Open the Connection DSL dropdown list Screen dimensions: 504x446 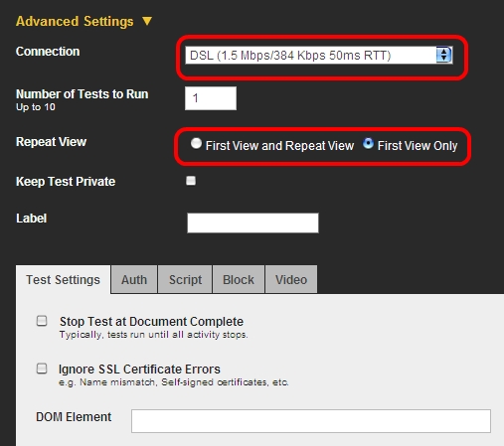tap(319, 55)
